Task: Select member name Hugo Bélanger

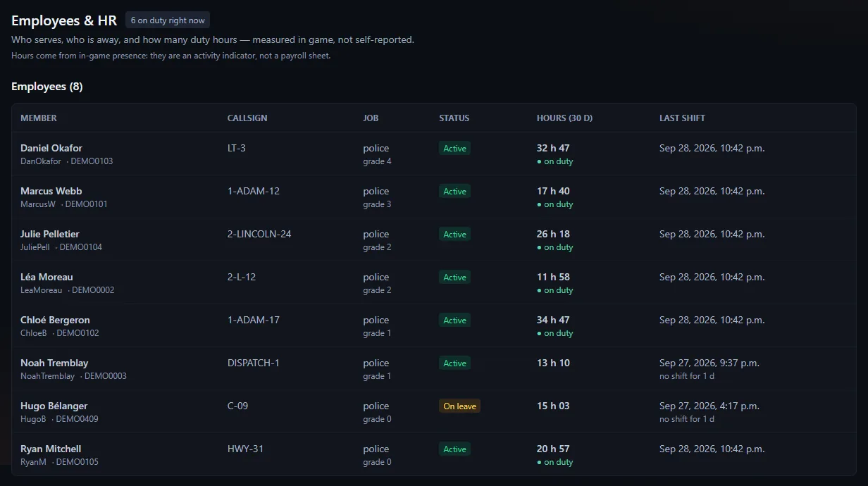Action: (54, 406)
